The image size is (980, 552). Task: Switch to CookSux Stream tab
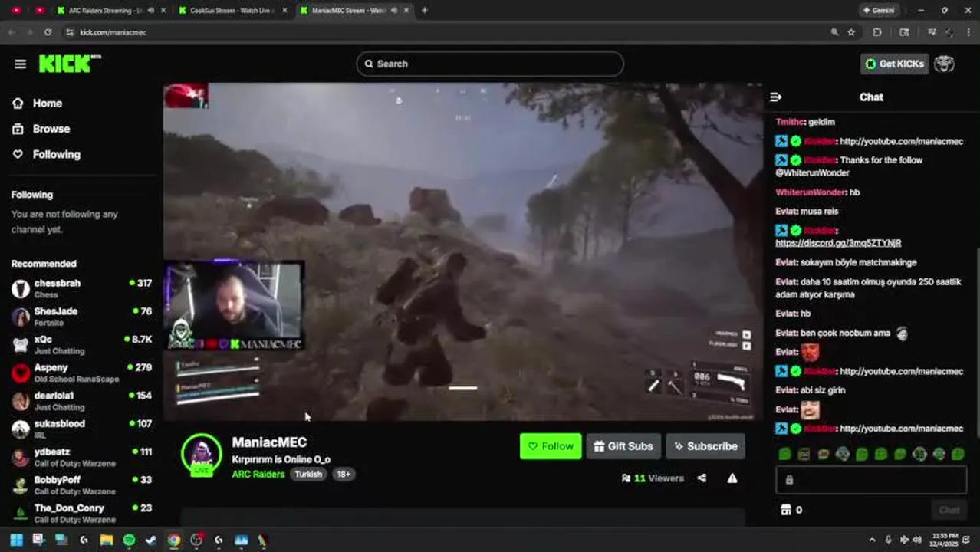(232, 11)
